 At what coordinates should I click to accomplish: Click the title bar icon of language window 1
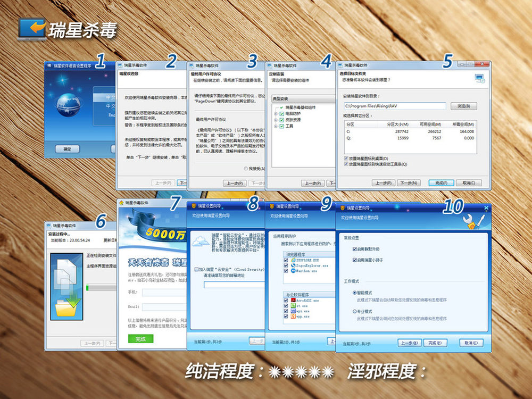coord(49,65)
